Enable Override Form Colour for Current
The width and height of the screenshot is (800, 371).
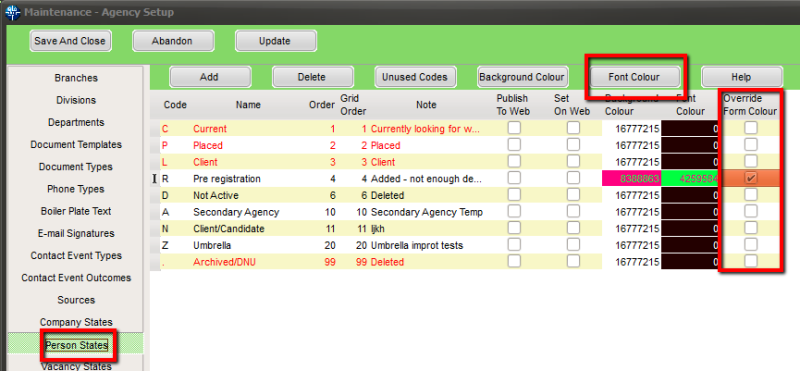tap(751, 128)
